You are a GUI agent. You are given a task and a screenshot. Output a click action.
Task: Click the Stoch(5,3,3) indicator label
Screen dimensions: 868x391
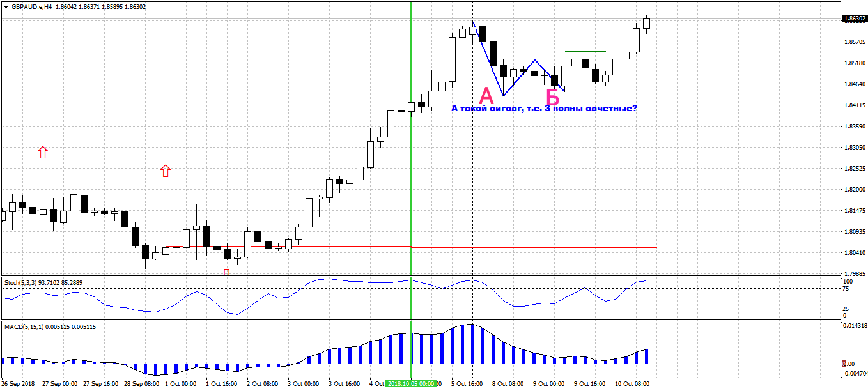(42, 282)
